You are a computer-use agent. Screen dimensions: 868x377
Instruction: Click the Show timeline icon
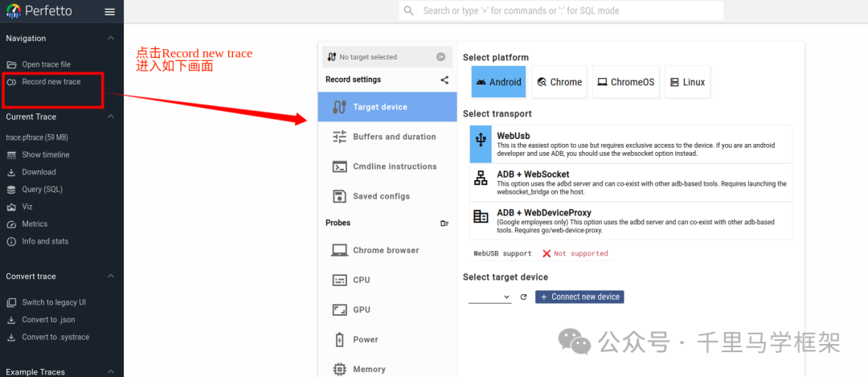(x=11, y=155)
